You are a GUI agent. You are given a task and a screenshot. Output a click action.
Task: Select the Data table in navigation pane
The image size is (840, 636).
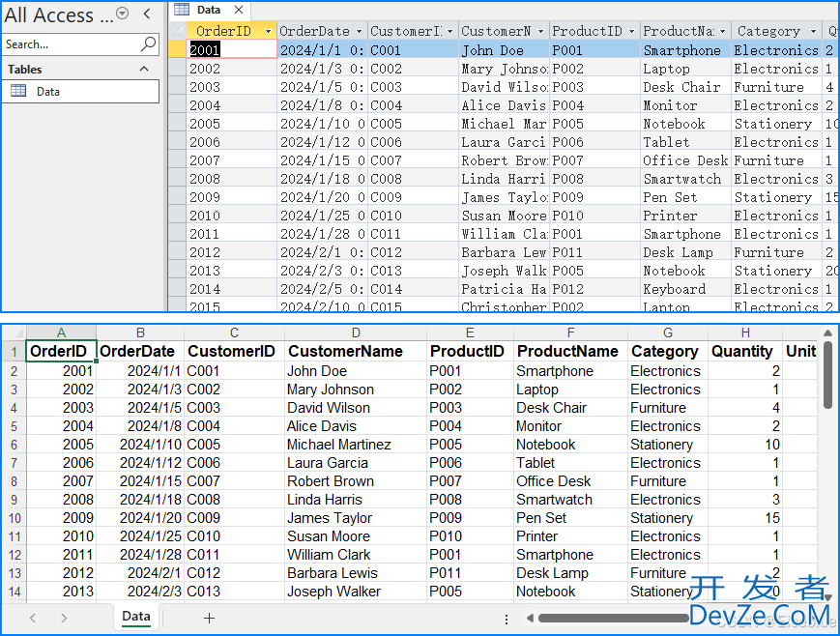[x=81, y=91]
